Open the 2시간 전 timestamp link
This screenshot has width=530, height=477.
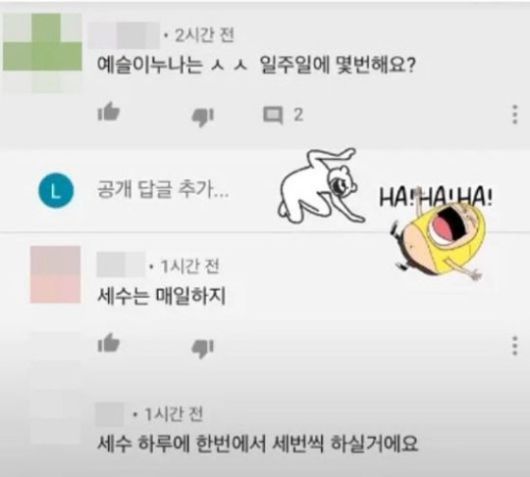[x=204, y=35]
